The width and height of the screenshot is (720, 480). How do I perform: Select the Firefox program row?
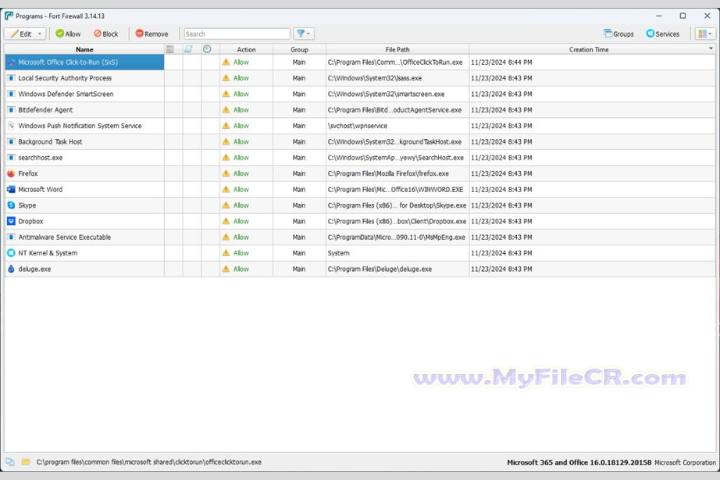tap(360, 173)
